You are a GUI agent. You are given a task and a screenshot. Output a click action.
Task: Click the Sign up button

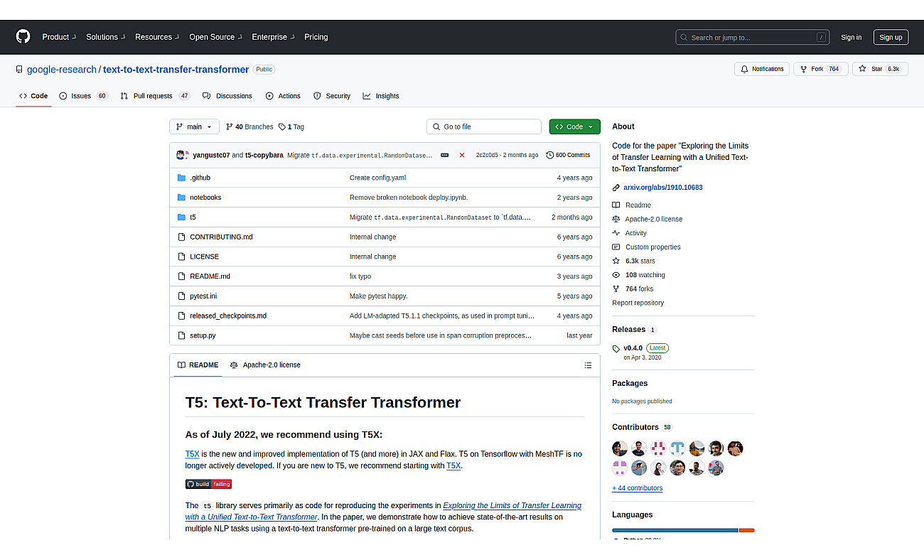click(x=890, y=38)
